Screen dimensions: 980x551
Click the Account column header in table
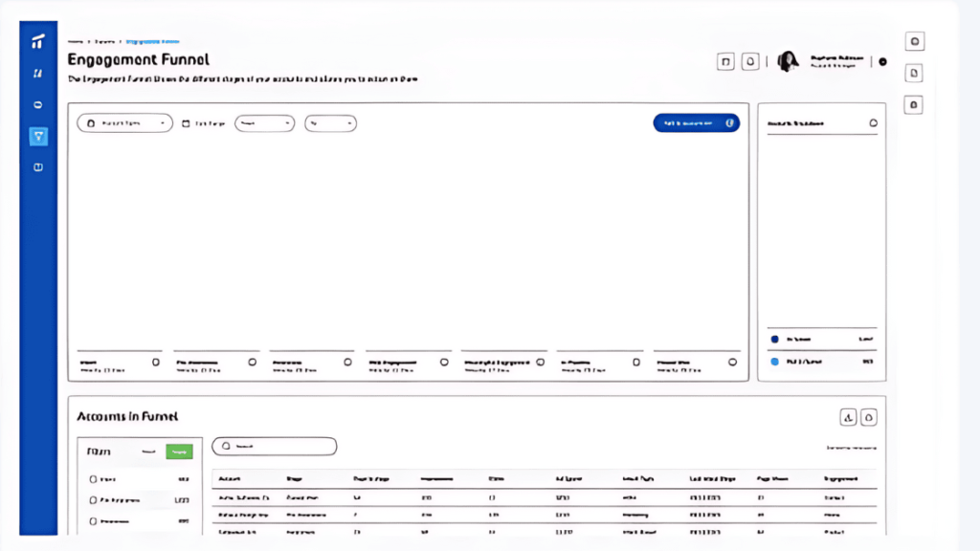point(229,478)
